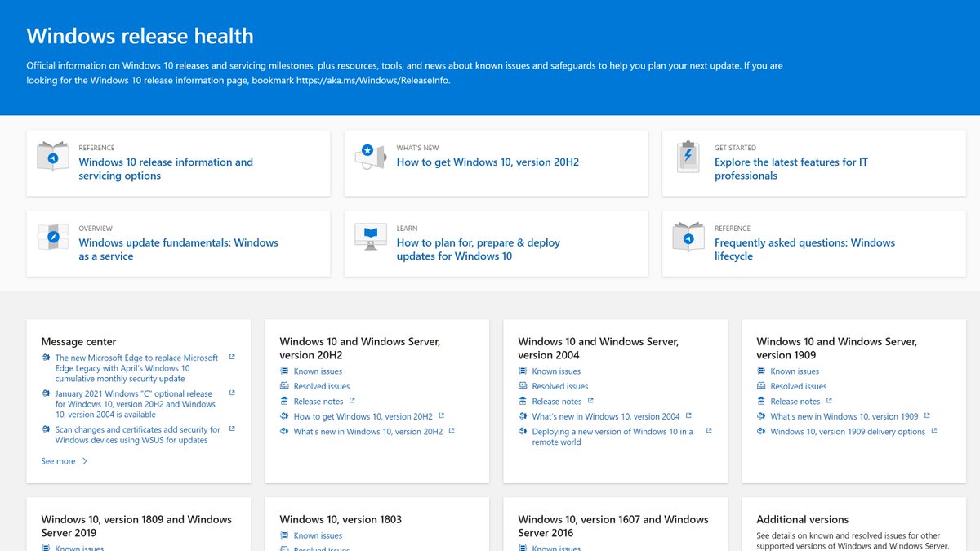Open the external link icon beside What's new in version 1909
This screenshot has width=980, height=551.
click(x=927, y=415)
